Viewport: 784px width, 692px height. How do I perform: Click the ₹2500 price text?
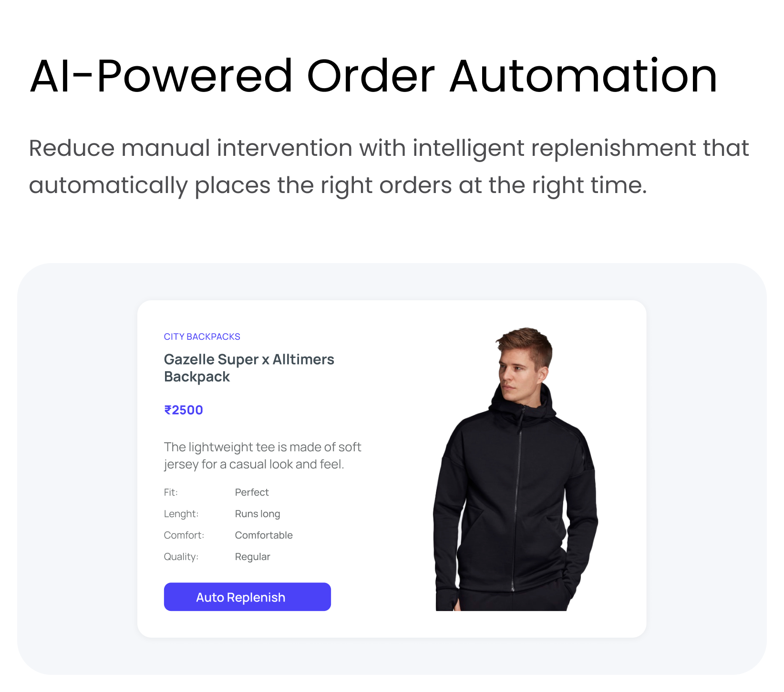coord(184,410)
